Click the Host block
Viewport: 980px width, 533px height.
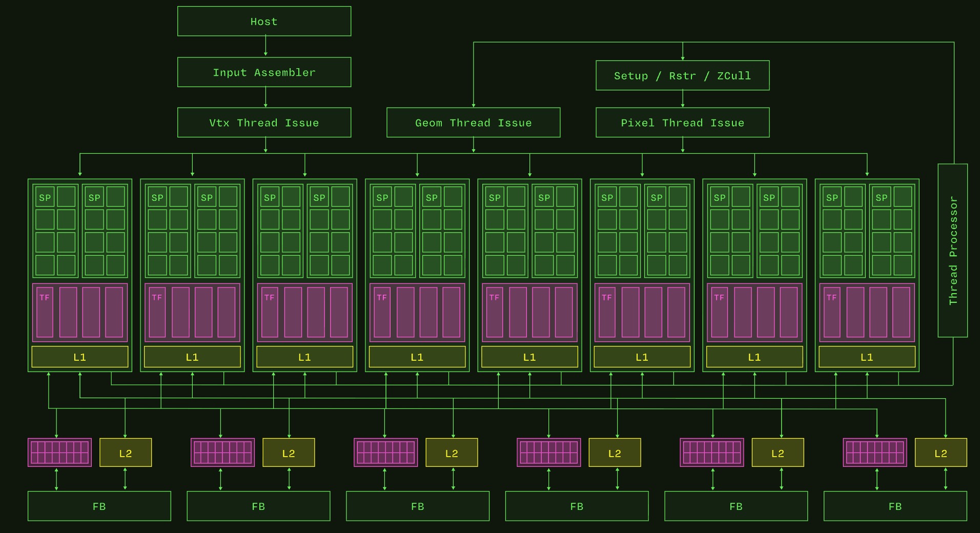(x=264, y=22)
